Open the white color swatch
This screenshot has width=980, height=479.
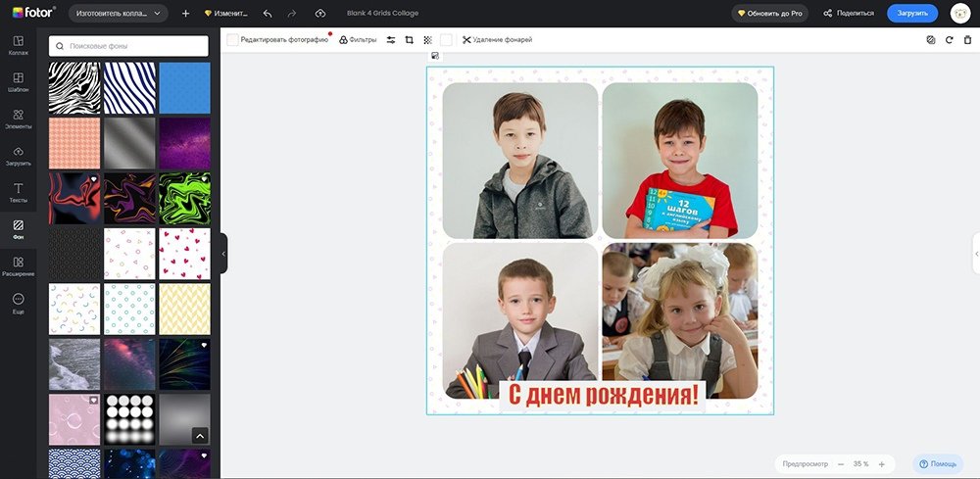click(446, 40)
